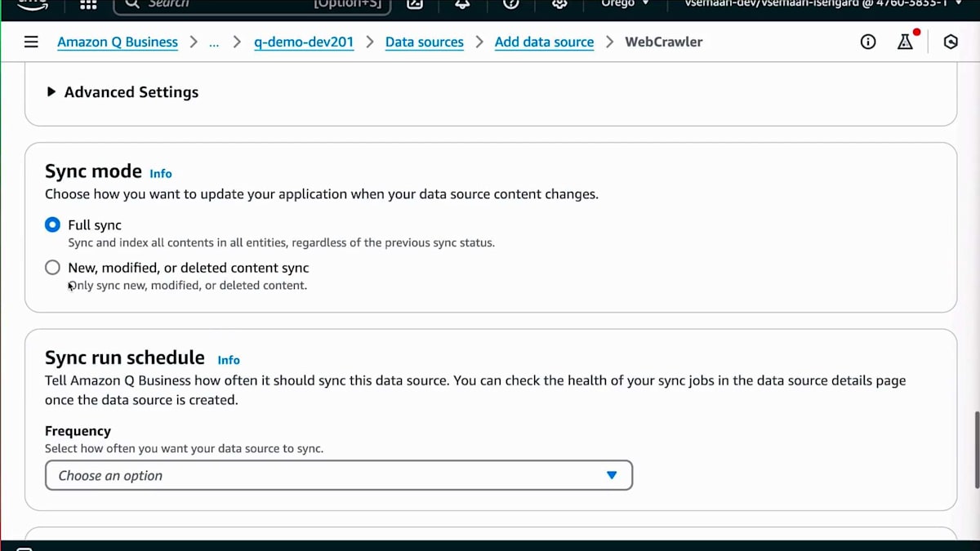980x551 pixels.
Task: Open Info link next to Sync run schedule
Action: [x=229, y=359]
